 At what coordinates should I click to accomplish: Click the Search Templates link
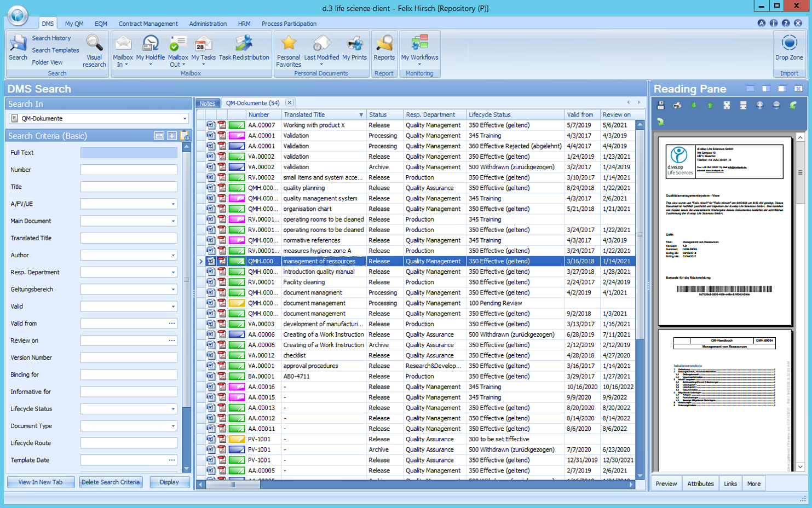click(x=55, y=50)
